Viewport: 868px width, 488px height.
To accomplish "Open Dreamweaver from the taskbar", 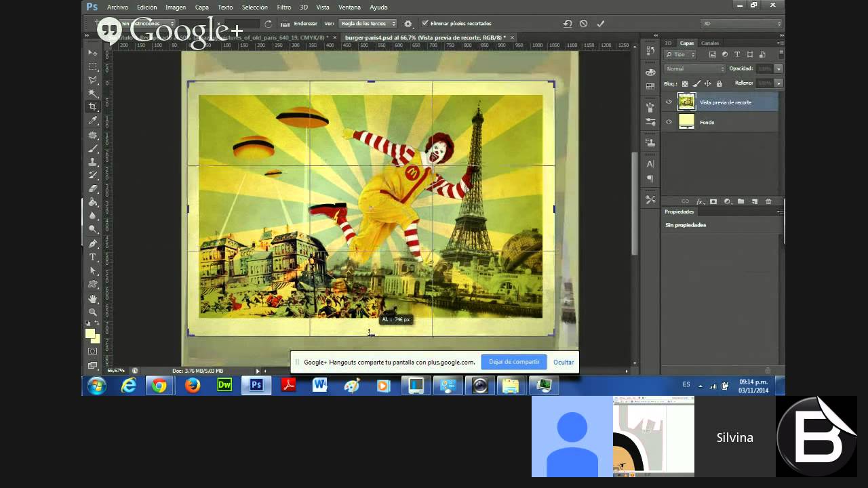I will 224,386.
